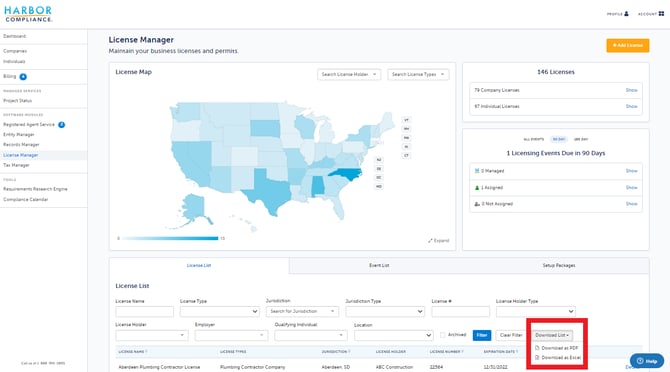670x372 pixels.
Task: Click the Managed events icon
Action: (477, 171)
